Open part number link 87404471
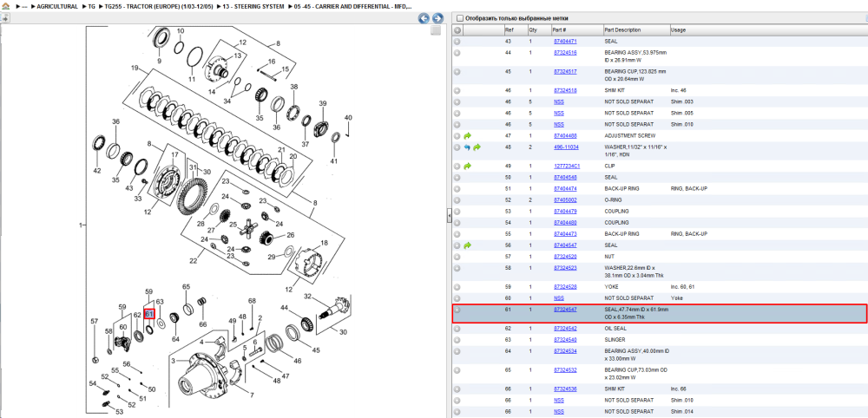Screen dimensions: 868x418 tap(565, 42)
